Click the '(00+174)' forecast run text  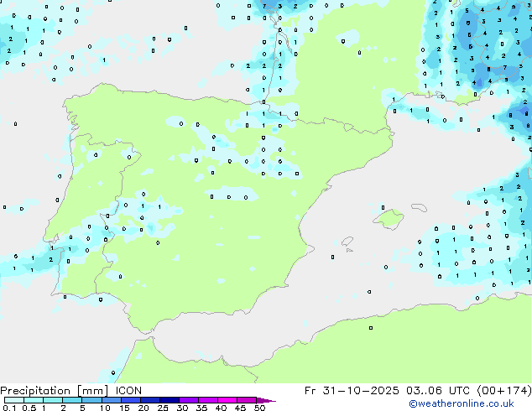[x=504, y=391]
